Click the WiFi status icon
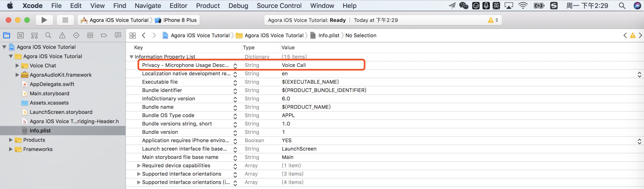 coord(523,5)
